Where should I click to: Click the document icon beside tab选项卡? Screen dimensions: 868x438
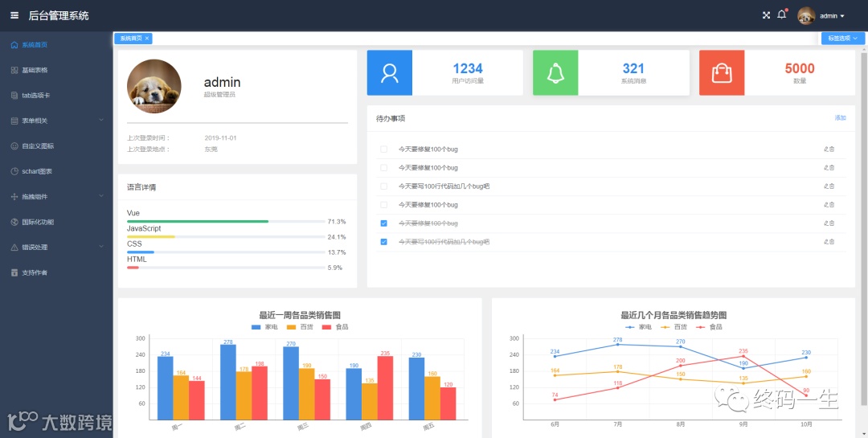coord(14,96)
